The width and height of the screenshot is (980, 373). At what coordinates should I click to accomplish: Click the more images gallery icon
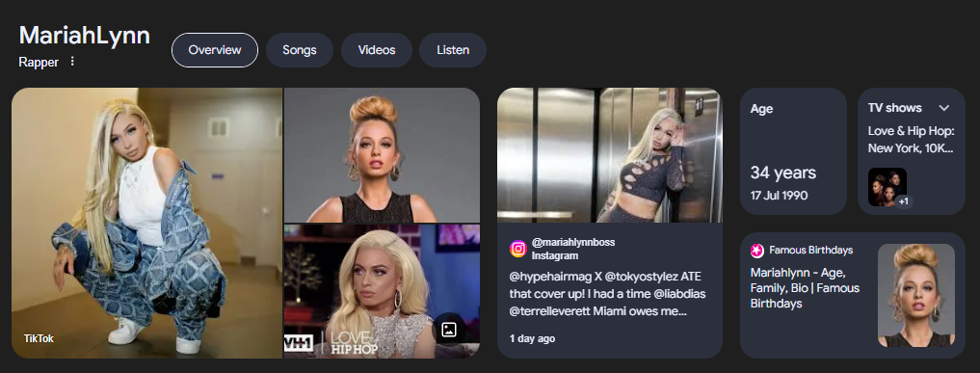[x=448, y=330]
